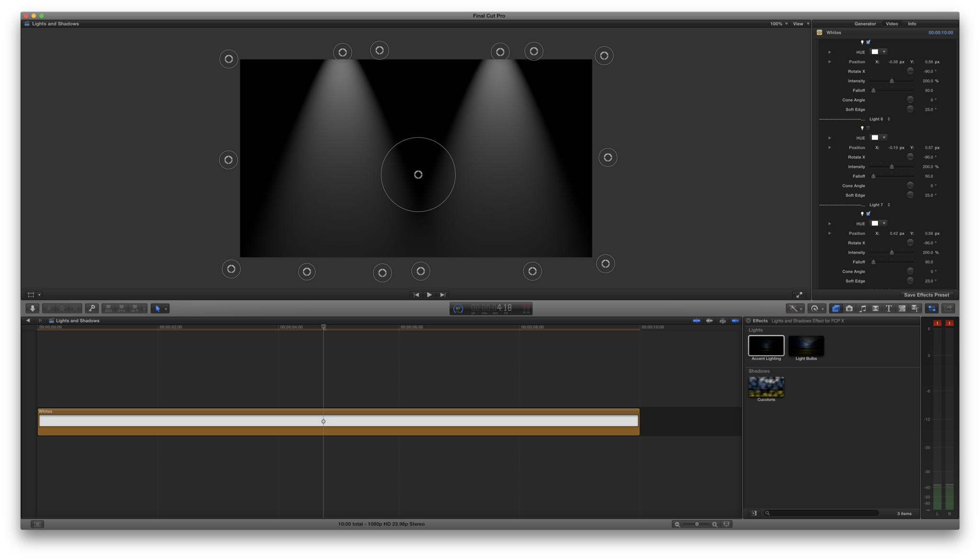980x559 pixels.
Task: Open the Music and Sound browser
Action: point(862,308)
